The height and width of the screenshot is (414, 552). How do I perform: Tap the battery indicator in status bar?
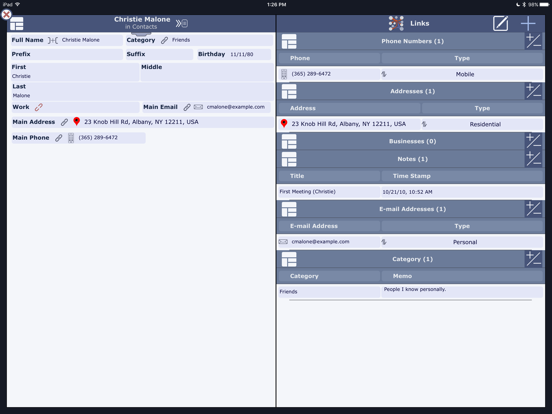click(x=545, y=5)
